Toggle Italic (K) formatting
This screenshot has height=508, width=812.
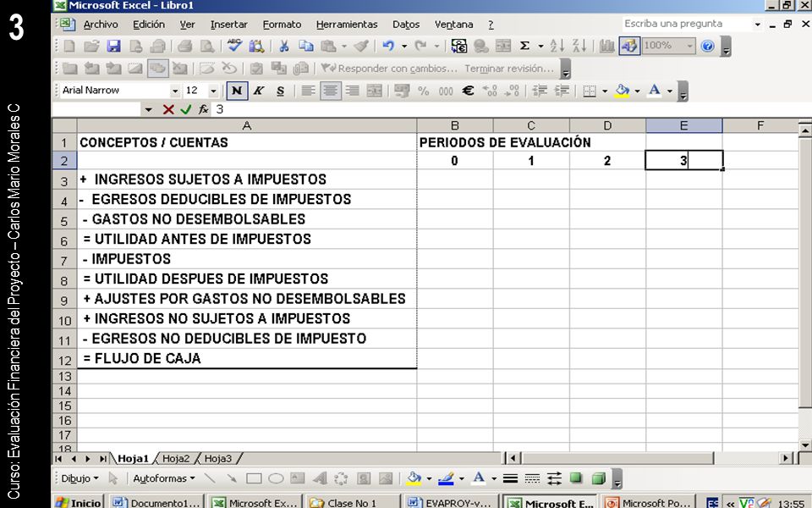tap(259, 91)
